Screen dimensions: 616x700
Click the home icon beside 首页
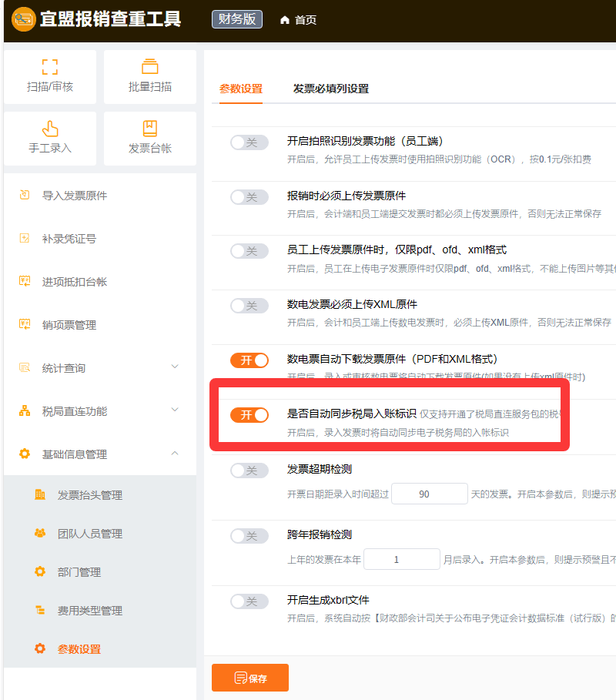coord(285,20)
